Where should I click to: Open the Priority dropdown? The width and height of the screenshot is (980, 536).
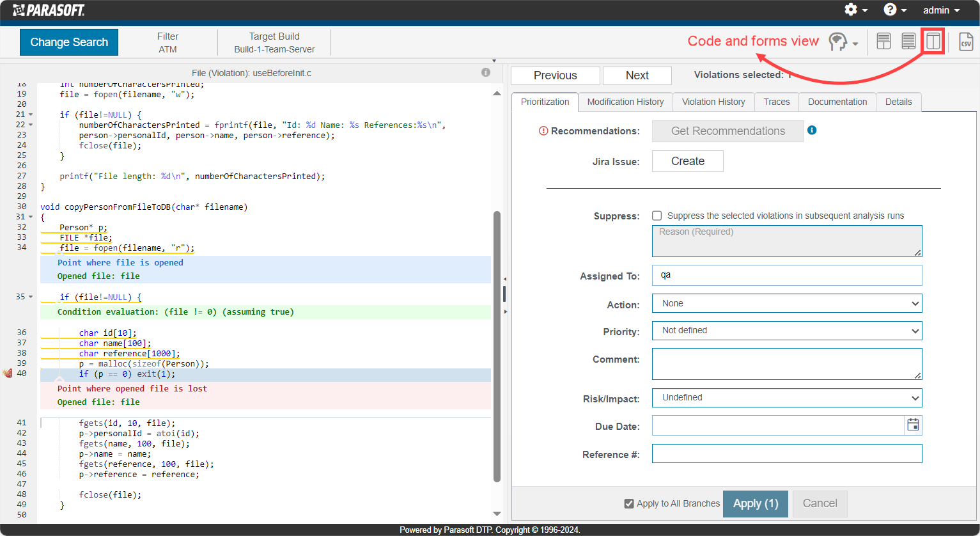coord(787,330)
